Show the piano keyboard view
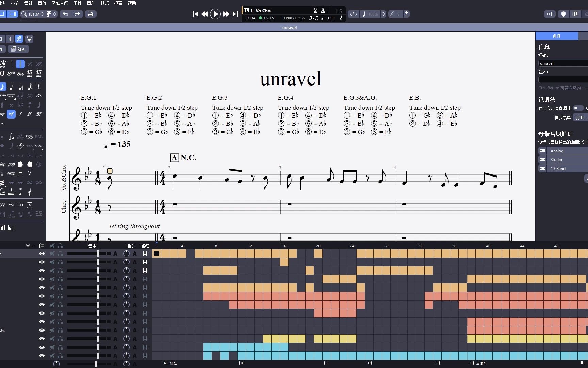Image resolution: width=588 pixels, height=368 pixels. coord(575,14)
